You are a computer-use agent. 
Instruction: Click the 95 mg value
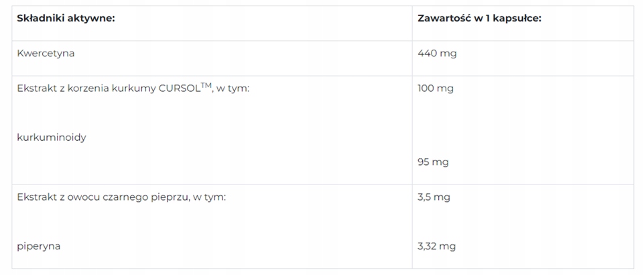[x=433, y=162]
